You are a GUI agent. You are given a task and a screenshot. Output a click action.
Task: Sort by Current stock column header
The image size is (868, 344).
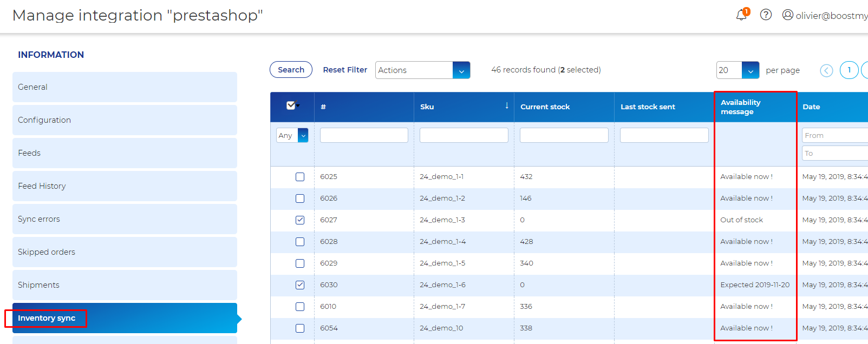tap(545, 107)
